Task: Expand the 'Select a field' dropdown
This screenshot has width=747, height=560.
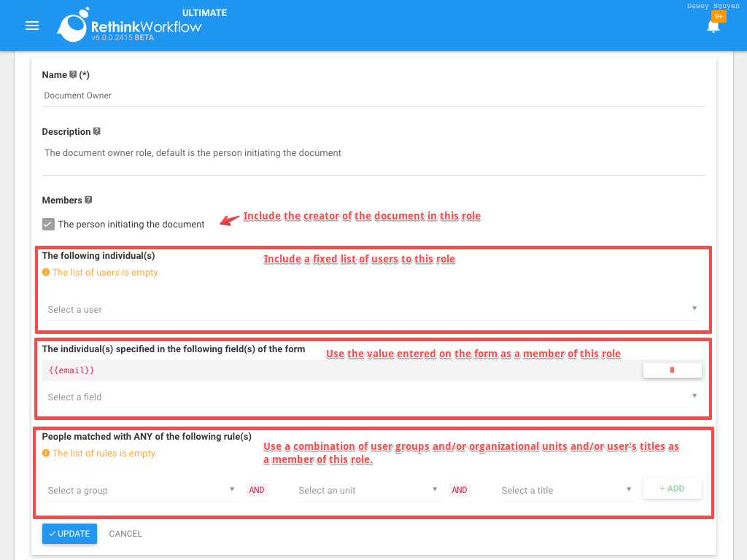Action: [x=373, y=396]
